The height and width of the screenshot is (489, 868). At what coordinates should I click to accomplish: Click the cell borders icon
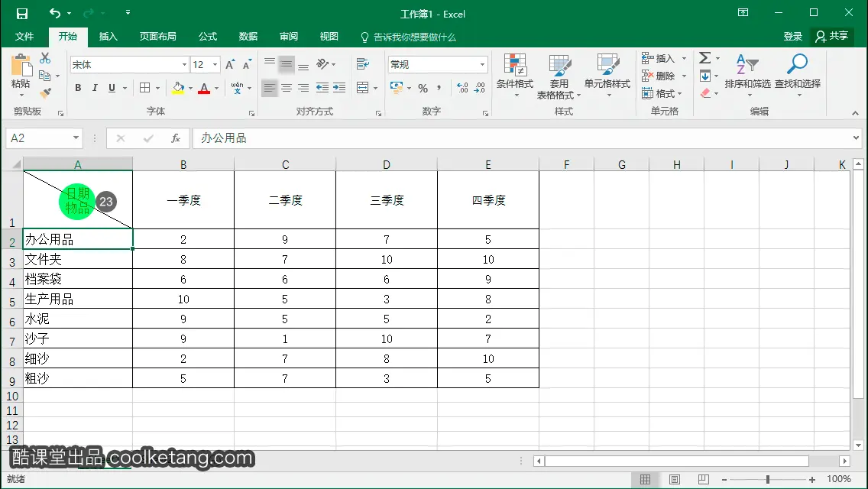[144, 88]
